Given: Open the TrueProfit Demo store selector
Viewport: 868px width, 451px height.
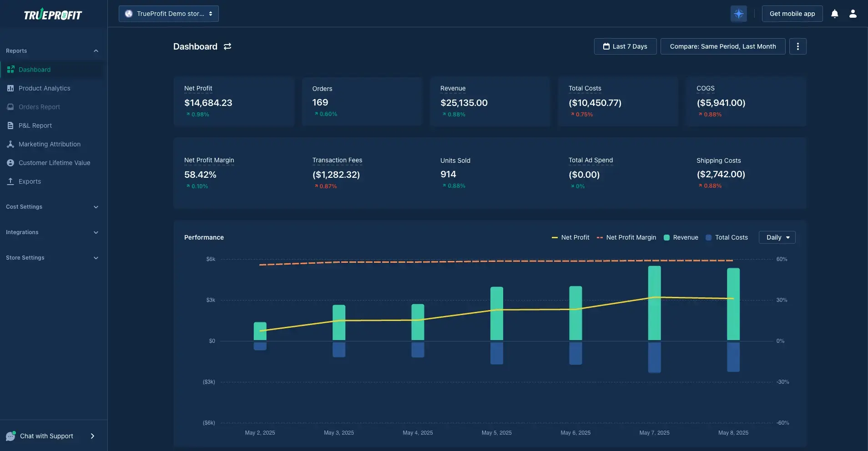Looking at the screenshot, I should (169, 14).
